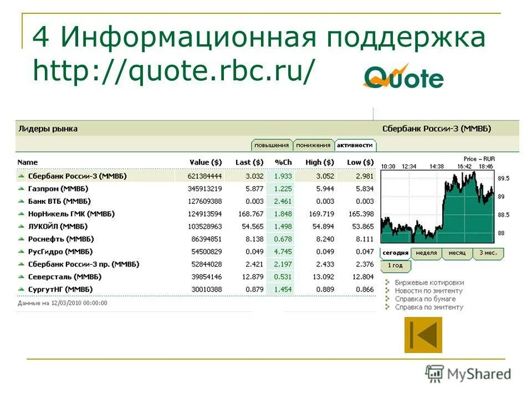Show chart for сегодня
Image resolution: width=532 pixels, height=399 pixels.
click(395, 253)
